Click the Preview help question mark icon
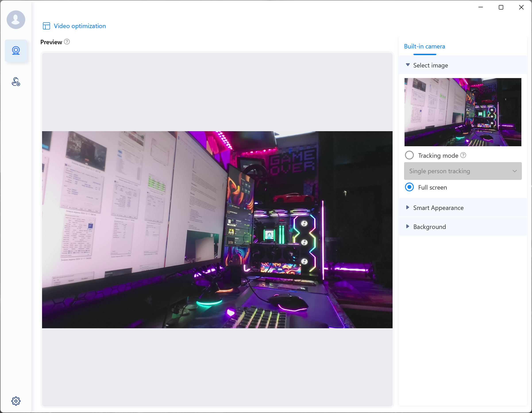The height and width of the screenshot is (413, 532). (67, 42)
